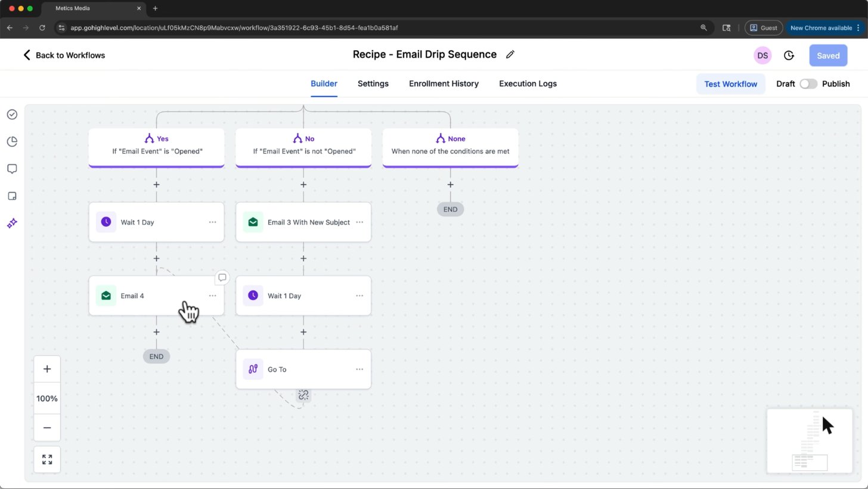Select the None branch condition card
Viewport: 868px width, 489px height.
click(x=450, y=148)
